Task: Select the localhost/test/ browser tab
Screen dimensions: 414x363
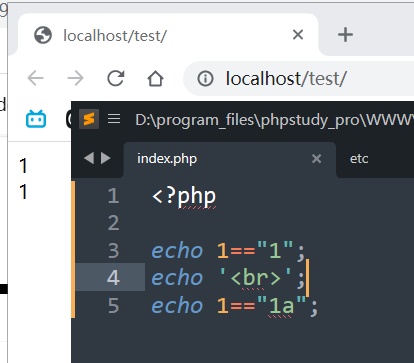Action: [x=168, y=35]
